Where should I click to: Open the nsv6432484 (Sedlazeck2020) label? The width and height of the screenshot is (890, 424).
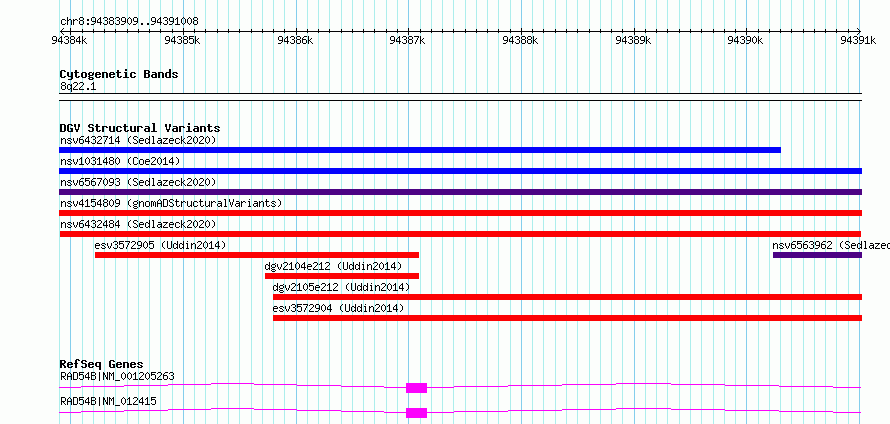138,224
